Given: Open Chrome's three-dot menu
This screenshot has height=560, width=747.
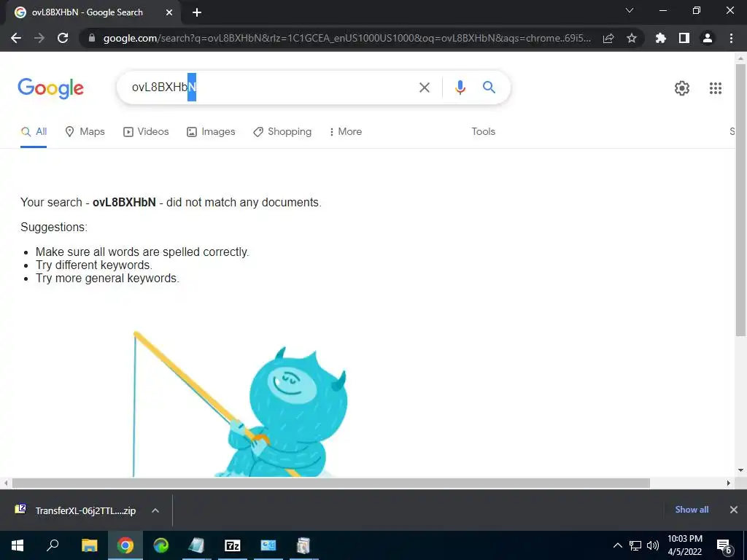Looking at the screenshot, I should click(x=731, y=38).
